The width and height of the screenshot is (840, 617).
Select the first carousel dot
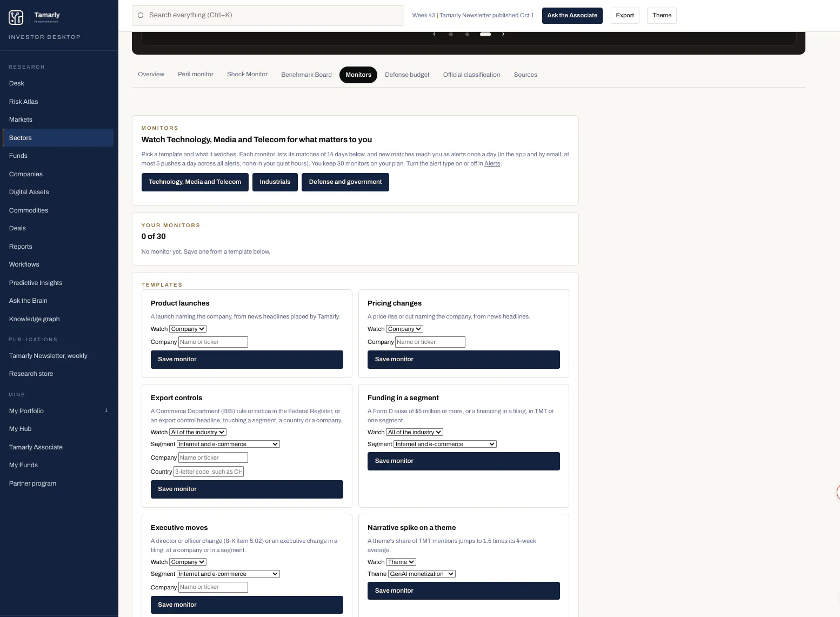tap(451, 34)
